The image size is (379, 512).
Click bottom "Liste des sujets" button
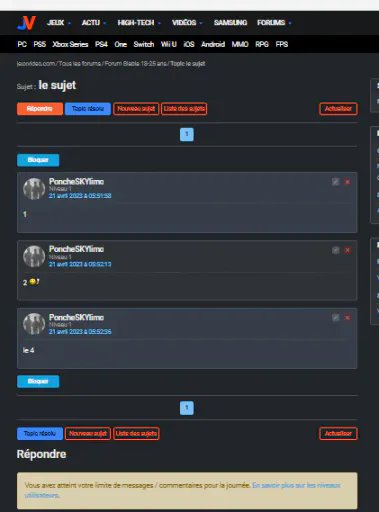[136, 434]
